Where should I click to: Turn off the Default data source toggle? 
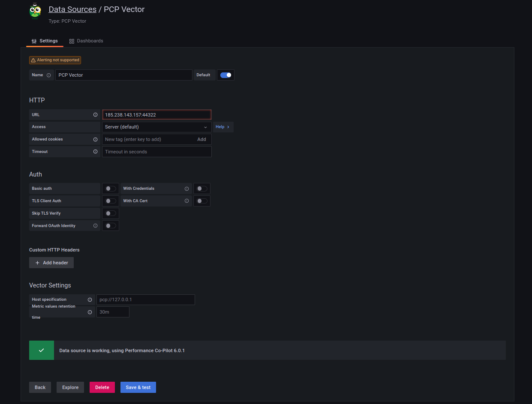[225, 75]
